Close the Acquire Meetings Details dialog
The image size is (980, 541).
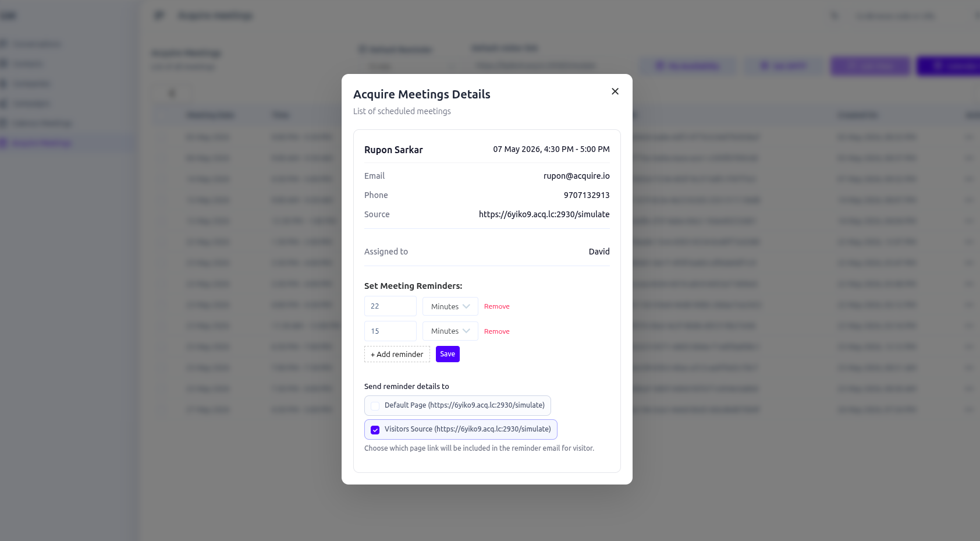615,91
